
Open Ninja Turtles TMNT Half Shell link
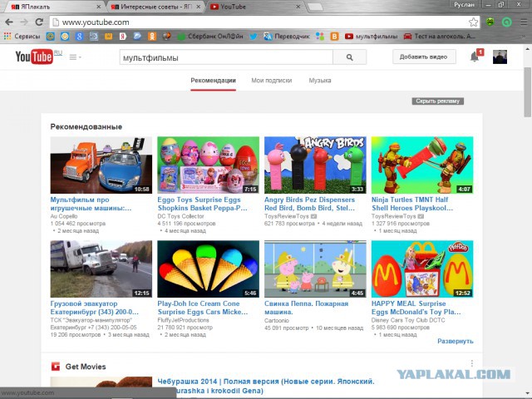(412, 204)
